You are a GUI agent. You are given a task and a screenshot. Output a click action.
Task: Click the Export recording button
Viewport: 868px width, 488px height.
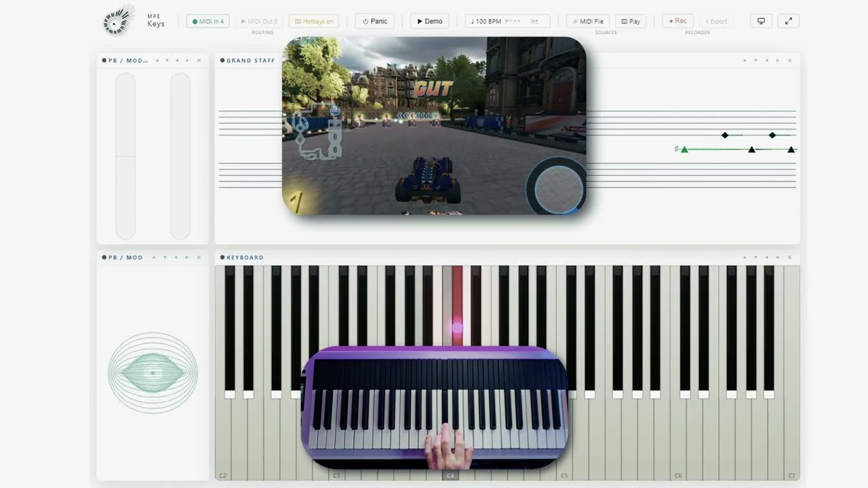715,21
